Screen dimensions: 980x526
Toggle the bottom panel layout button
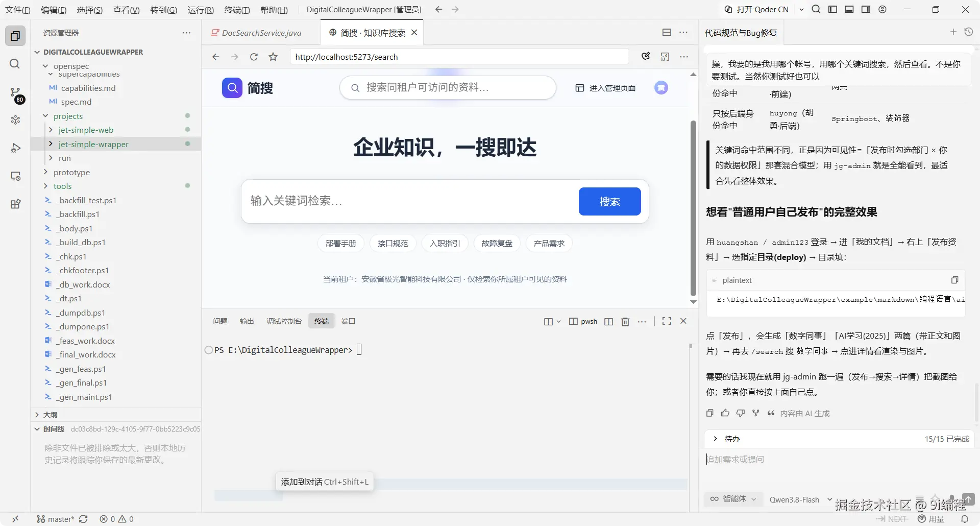tap(849, 9)
